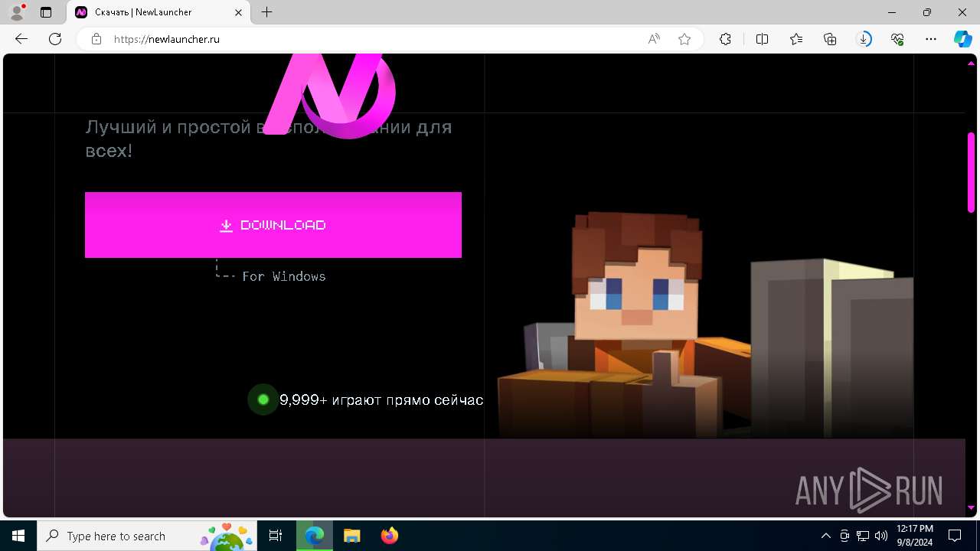Open Downloads icon in toolbar
Image resolution: width=980 pixels, height=551 pixels.
pyautogui.click(x=864, y=39)
